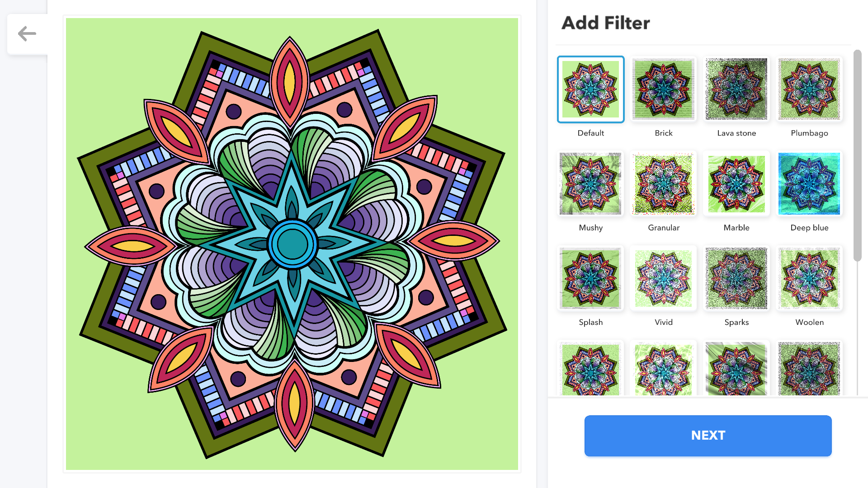Choose the Vivid filter thumbnail

pyautogui.click(x=663, y=278)
